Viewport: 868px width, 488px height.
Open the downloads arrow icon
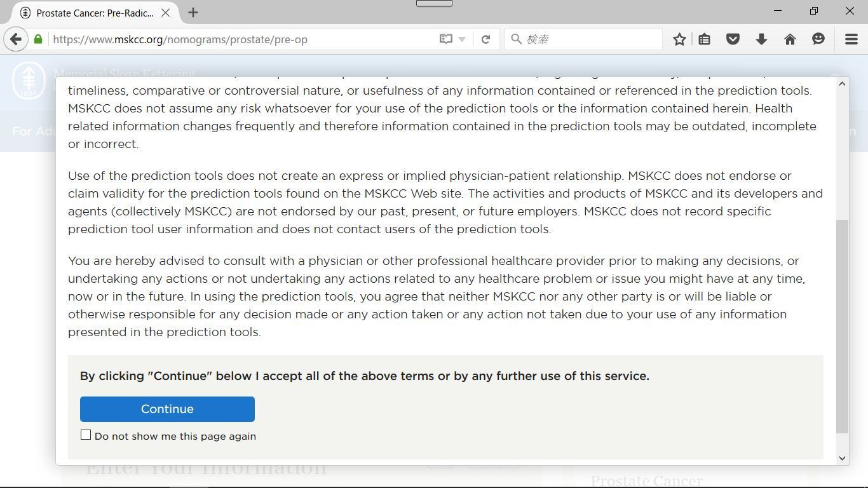point(761,39)
